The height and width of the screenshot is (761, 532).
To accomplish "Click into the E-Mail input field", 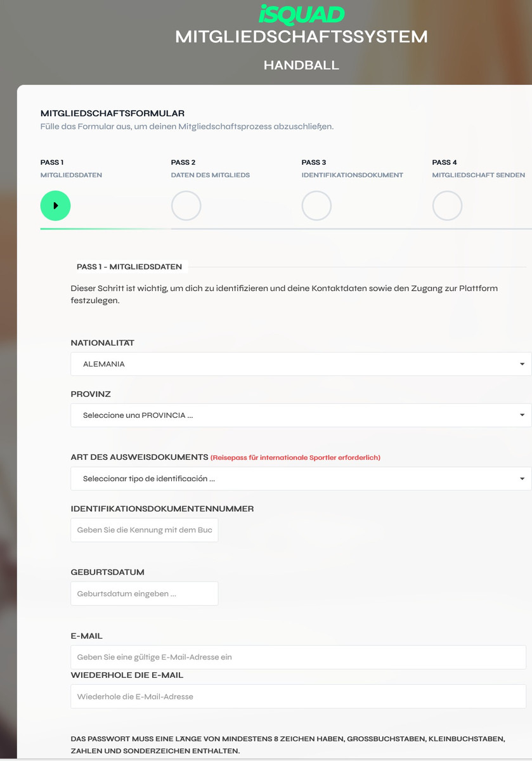I will tap(298, 657).
